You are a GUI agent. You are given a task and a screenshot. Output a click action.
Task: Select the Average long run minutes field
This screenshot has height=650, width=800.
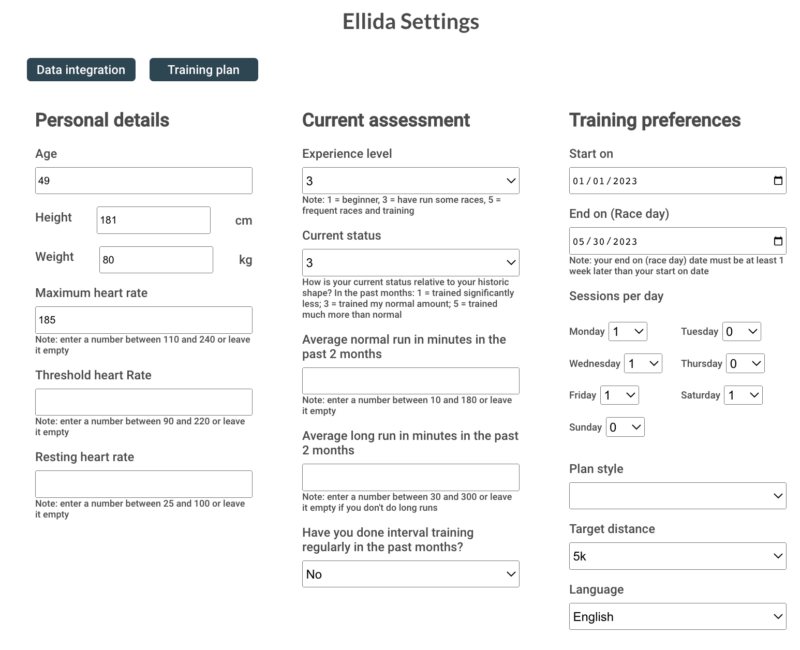coord(410,477)
